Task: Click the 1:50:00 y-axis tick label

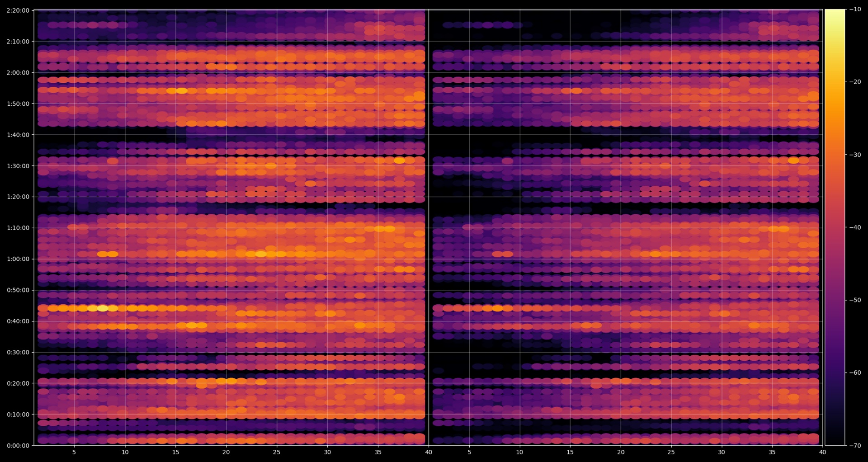Action: [18, 104]
